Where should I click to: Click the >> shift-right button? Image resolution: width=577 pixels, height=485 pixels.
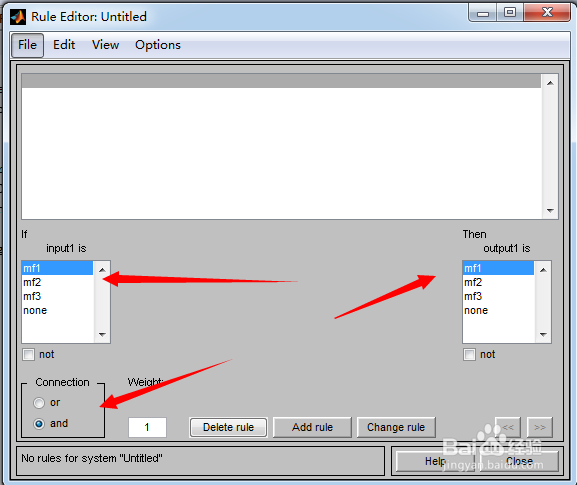point(540,427)
